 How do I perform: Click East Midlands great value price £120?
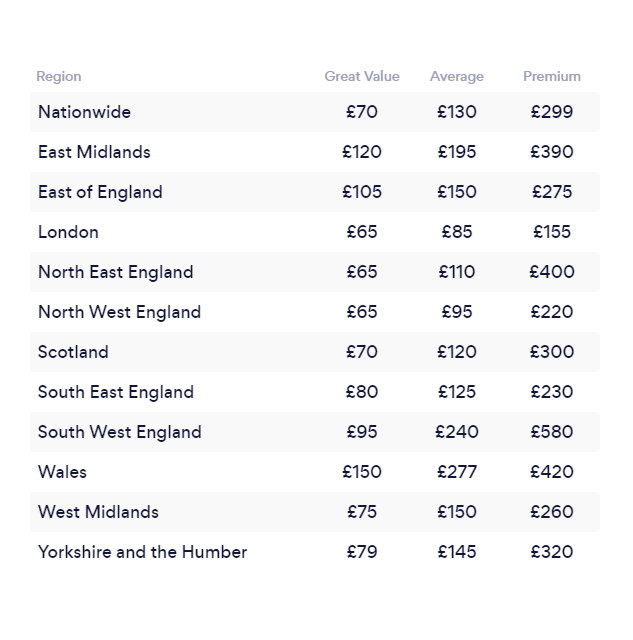click(362, 152)
